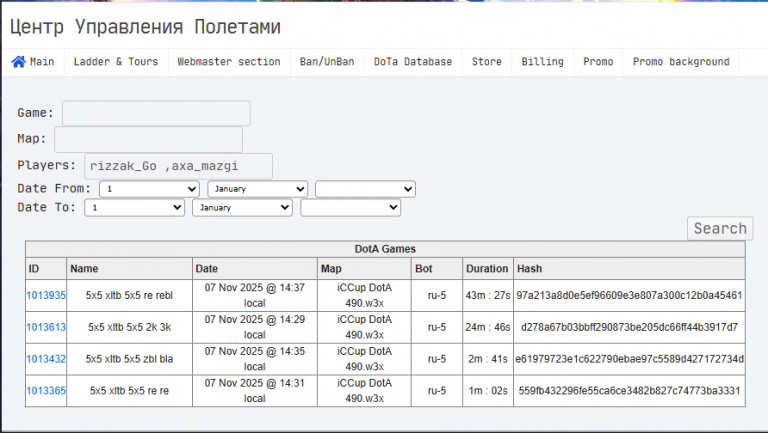
Task: Open the Date From day dropdown
Action: pyautogui.click(x=149, y=189)
